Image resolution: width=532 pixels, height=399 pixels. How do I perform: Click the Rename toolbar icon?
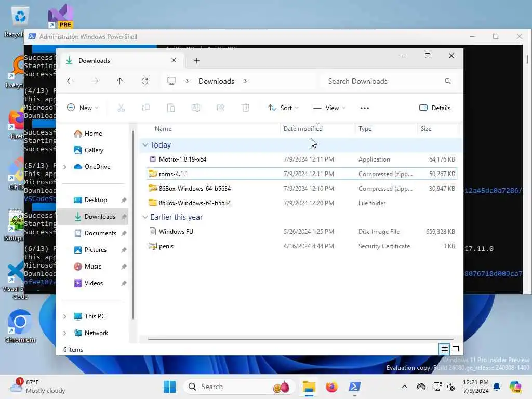196,108
